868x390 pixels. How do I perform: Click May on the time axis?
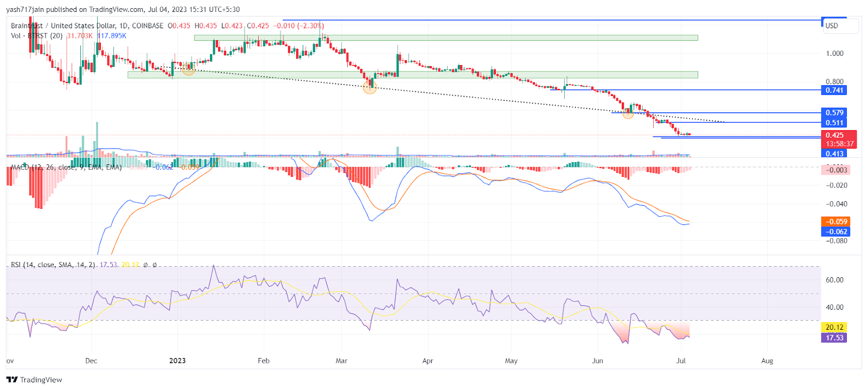(511, 361)
